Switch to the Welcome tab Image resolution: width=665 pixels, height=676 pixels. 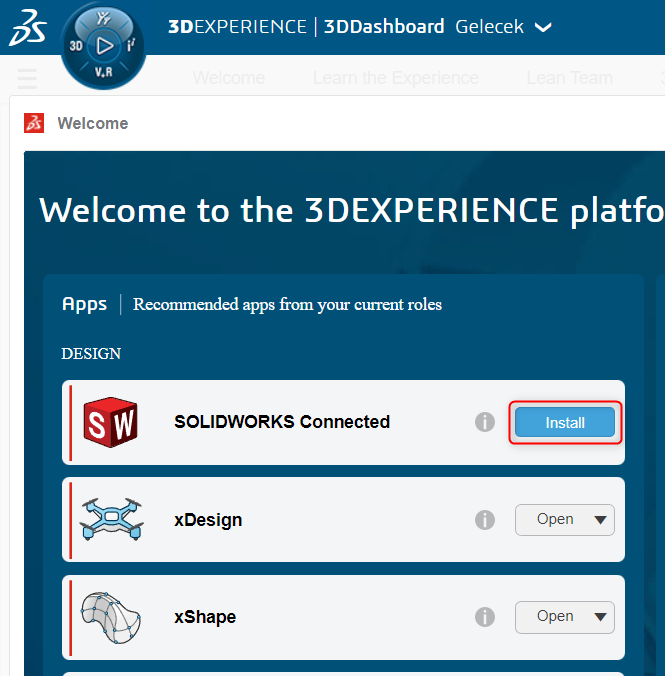(x=229, y=78)
